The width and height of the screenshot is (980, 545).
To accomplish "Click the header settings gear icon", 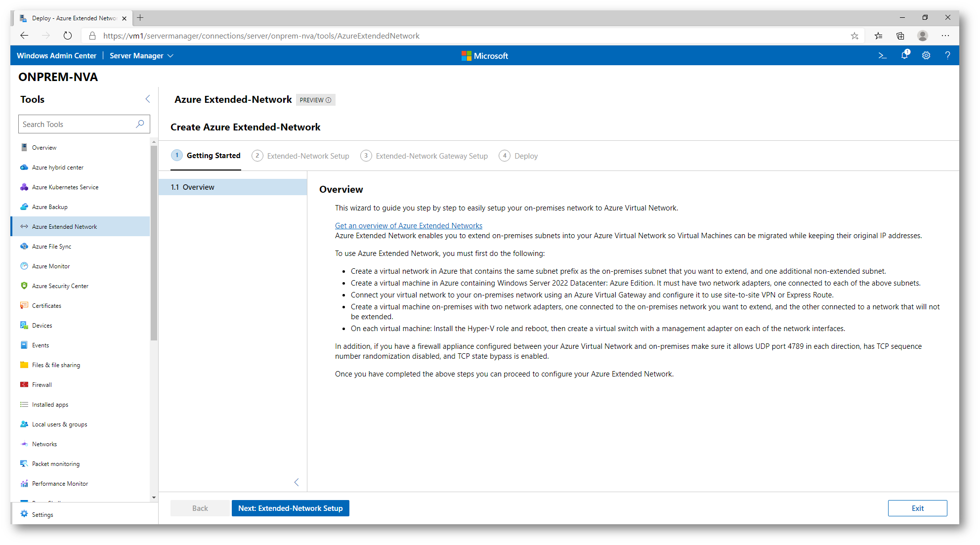I will pyautogui.click(x=926, y=55).
